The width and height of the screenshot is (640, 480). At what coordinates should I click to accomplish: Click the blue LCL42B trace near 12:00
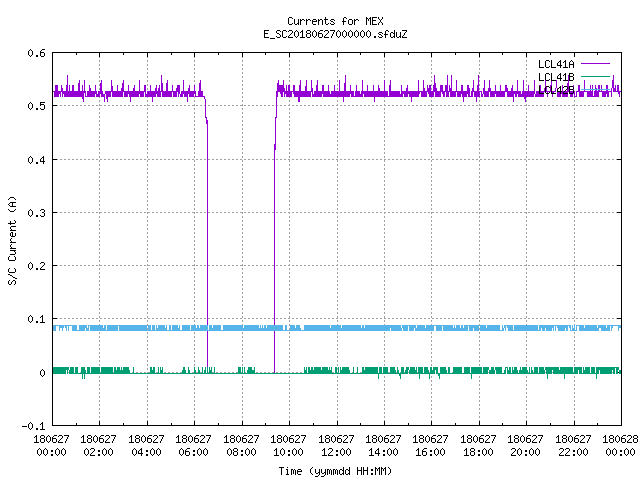(337, 328)
